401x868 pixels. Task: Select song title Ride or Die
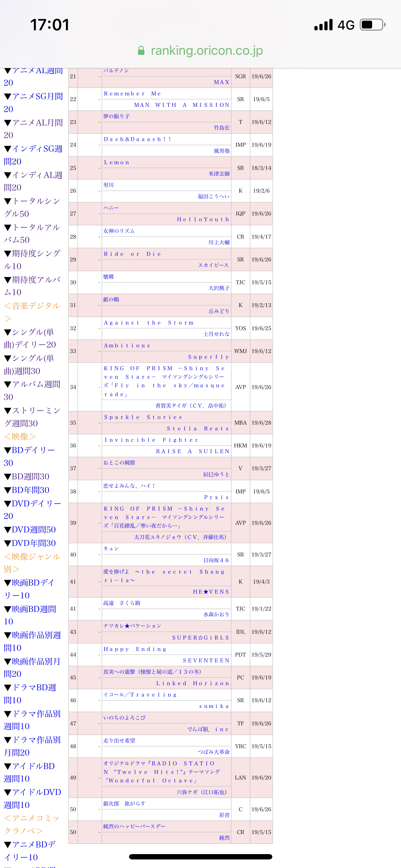133,254
